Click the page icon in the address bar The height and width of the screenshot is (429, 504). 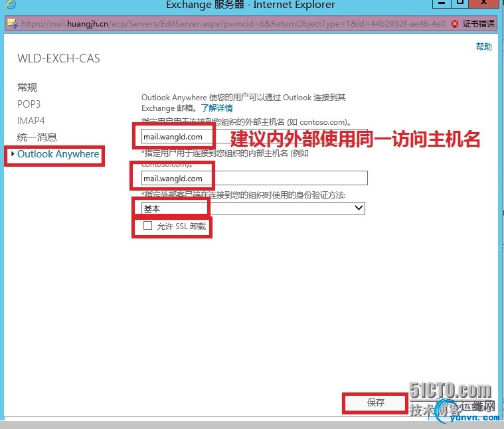tap(13, 24)
